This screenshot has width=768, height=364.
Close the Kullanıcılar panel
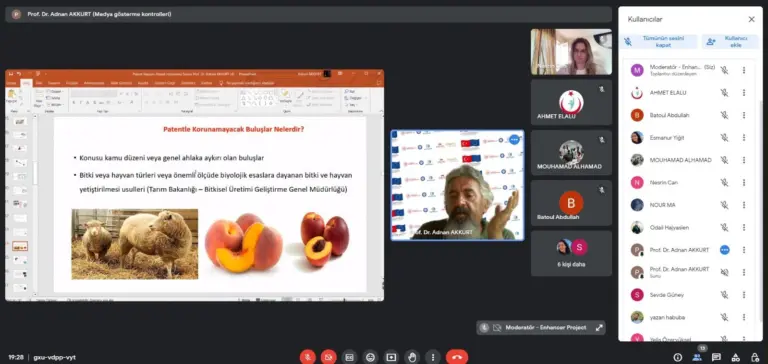(x=751, y=19)
